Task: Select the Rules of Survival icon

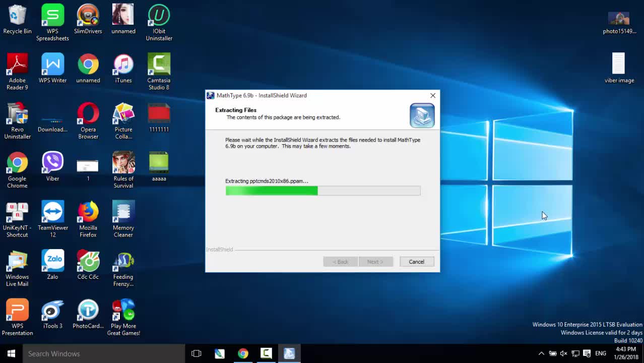Action: pos(123,170)
